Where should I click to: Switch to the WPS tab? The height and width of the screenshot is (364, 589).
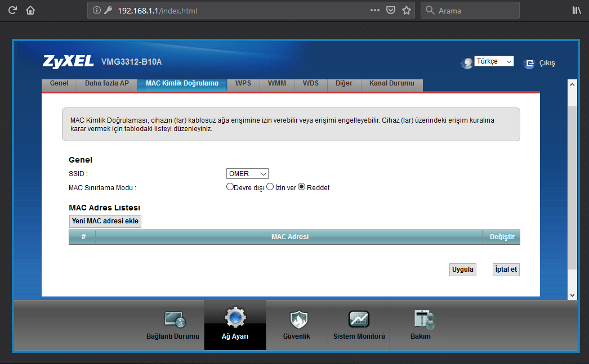[x=243, y=84]
